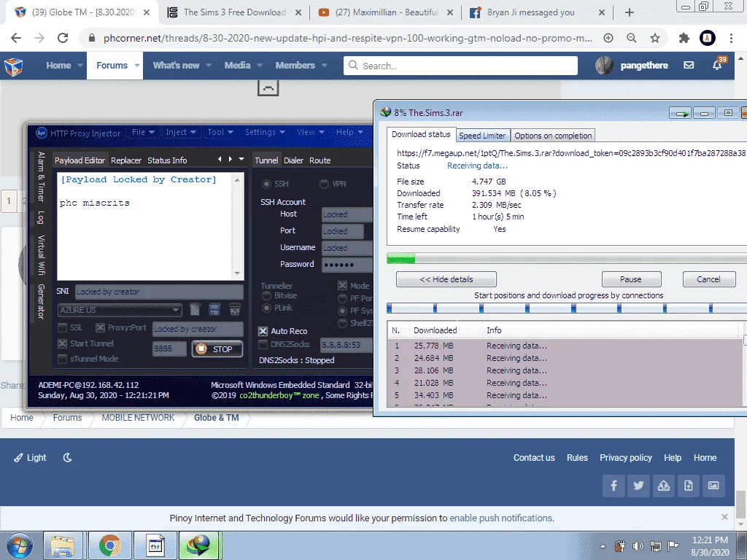This screenshot has height=560, width=747.
Task: Bookmark this page with the star icon
Action: pos(655,38)
